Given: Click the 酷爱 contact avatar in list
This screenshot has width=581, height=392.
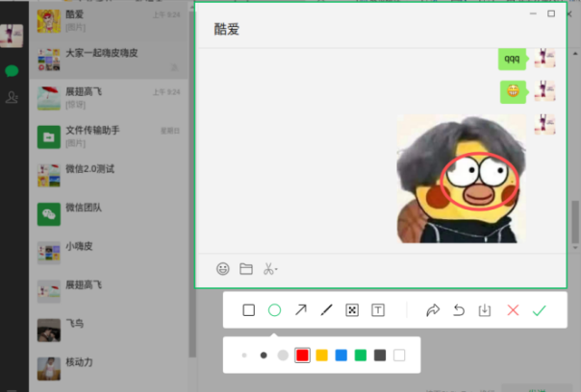Looking at the screenshot, I should [x=48, y=21].
